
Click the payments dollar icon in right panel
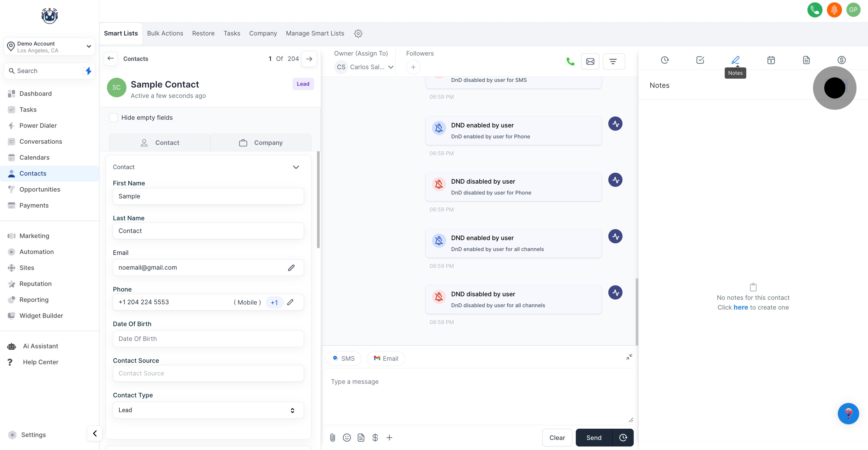click(841, 60)
